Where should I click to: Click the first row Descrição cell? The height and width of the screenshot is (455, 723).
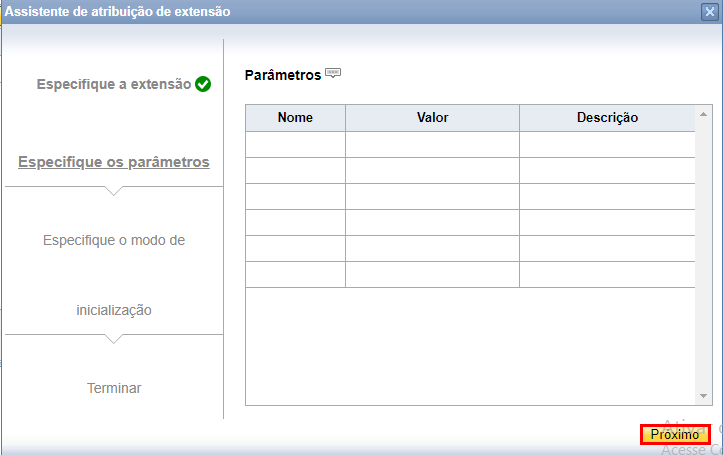tap(607, 145)
